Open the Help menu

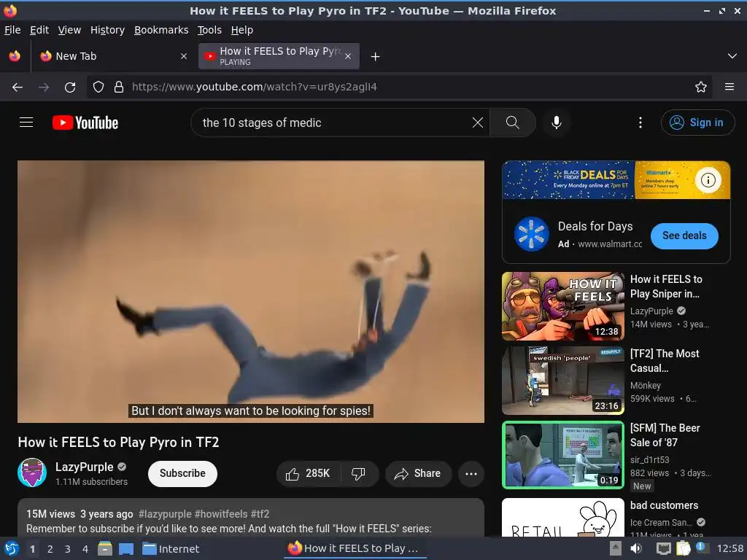(x=242, y=30)
